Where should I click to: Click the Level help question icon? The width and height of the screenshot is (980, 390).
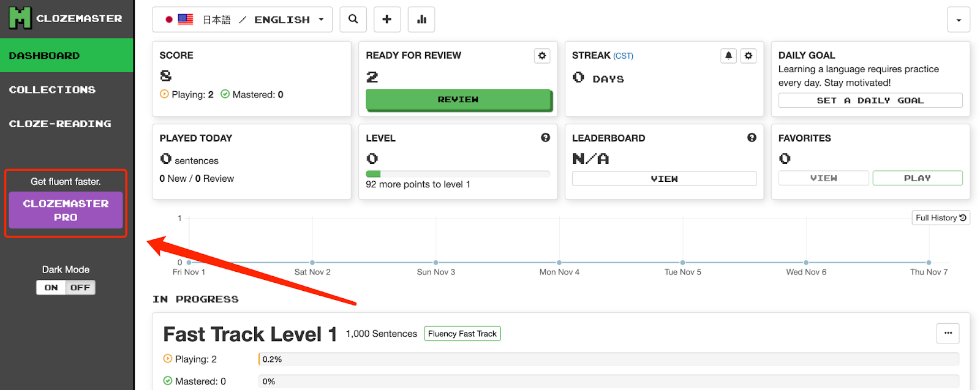(x=545, y=138)
